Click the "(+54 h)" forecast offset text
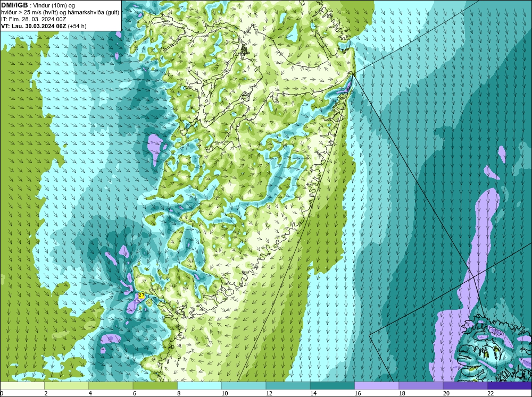Screen dimensions: 532x397 pyautogui.click(x=77, y=26)
